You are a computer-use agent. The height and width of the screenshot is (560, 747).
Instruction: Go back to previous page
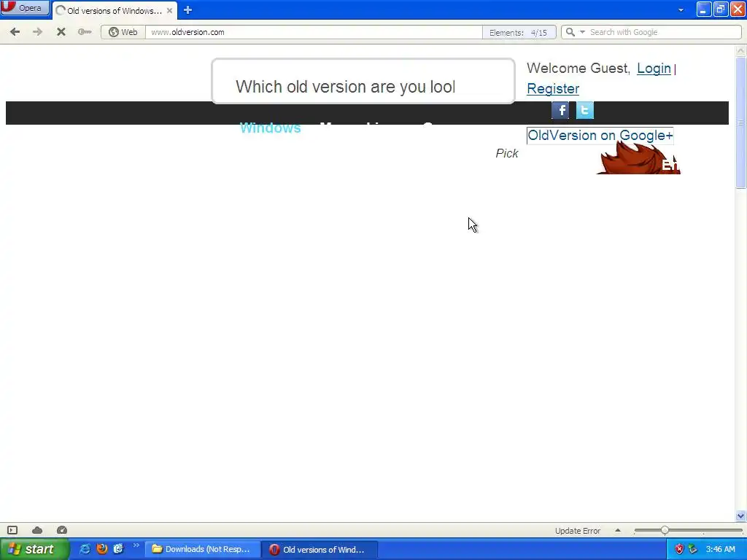point(15,32)
